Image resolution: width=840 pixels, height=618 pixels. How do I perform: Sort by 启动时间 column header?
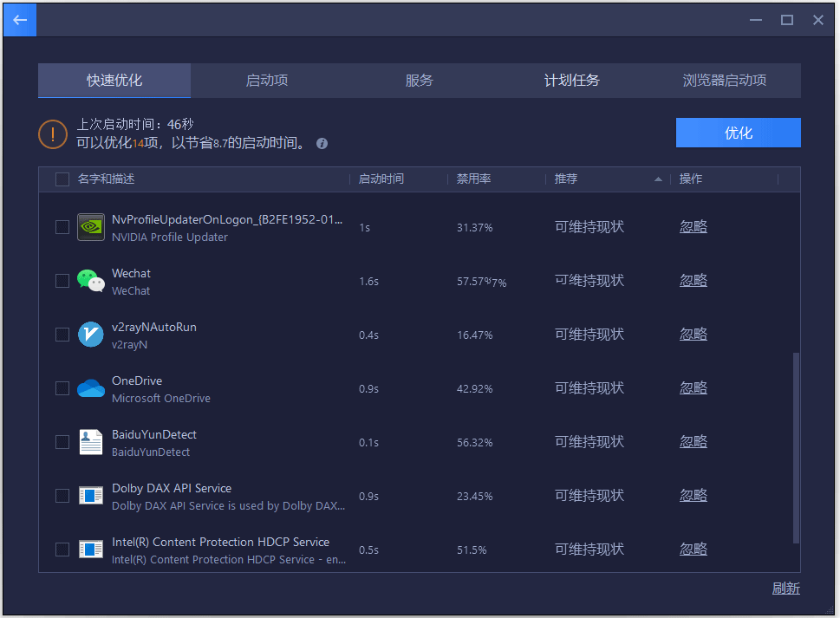coord(381,179)
